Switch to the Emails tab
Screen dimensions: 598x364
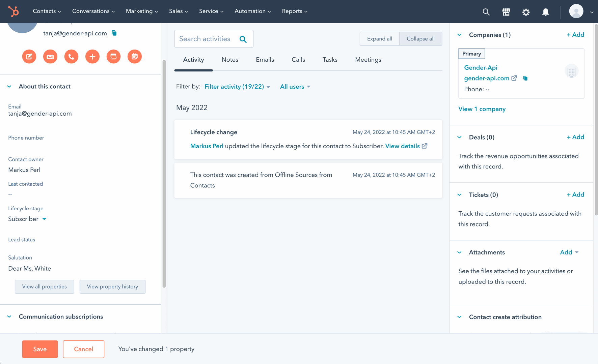(x=265, y=60)
